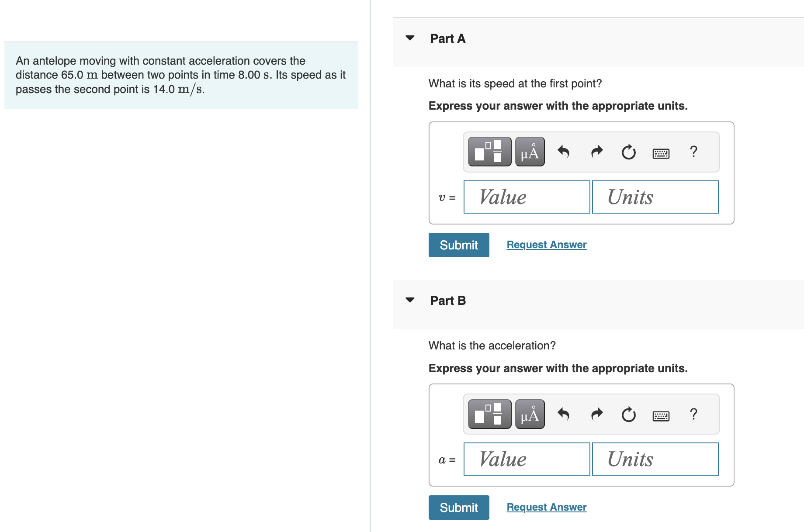Open symbols μÅ menu in Part A
Viewport: 804px width, 532px height.
point(530,152)
